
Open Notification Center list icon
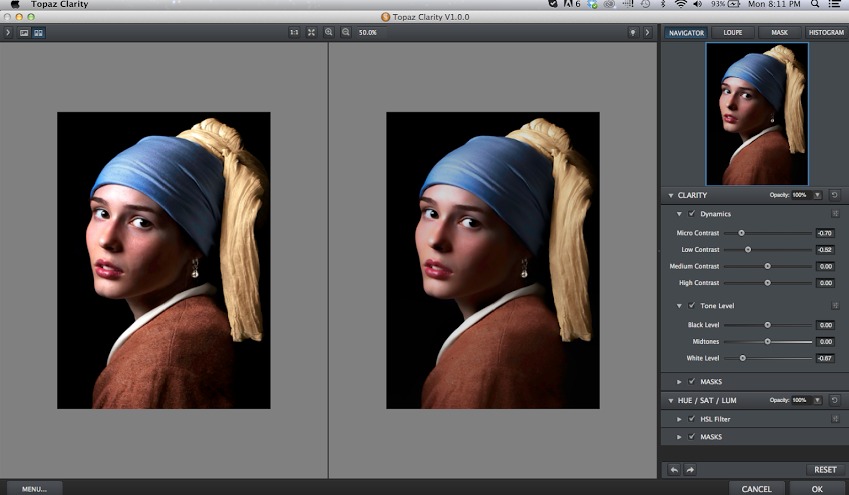click(x=834, y=4)
